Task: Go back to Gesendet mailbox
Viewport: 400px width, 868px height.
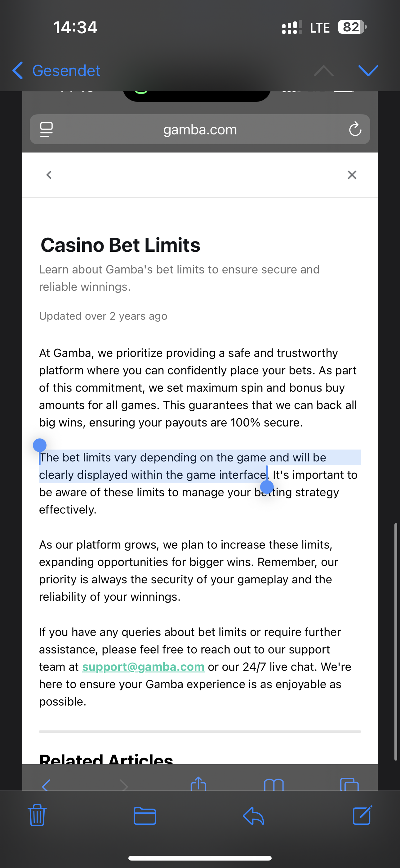Action: point(56,71)
